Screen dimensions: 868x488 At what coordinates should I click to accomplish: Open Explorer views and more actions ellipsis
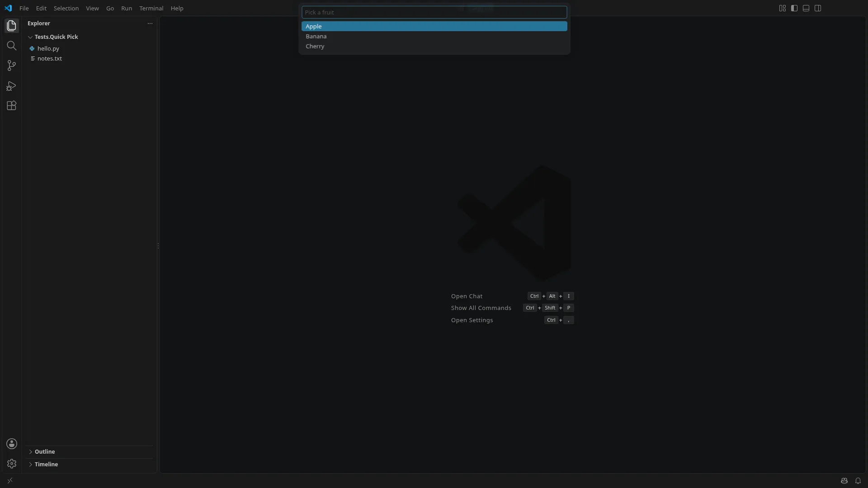[x=150, y=23]
